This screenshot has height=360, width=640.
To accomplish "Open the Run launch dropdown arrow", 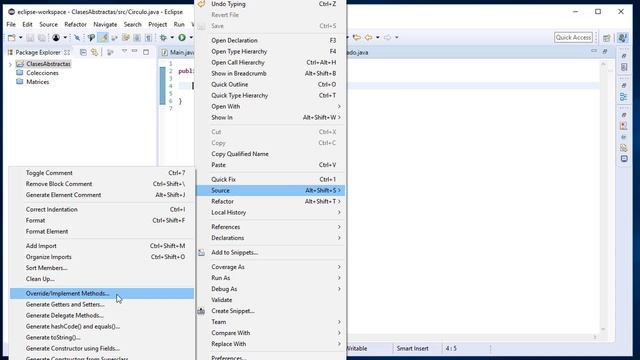I will (191, 38).
